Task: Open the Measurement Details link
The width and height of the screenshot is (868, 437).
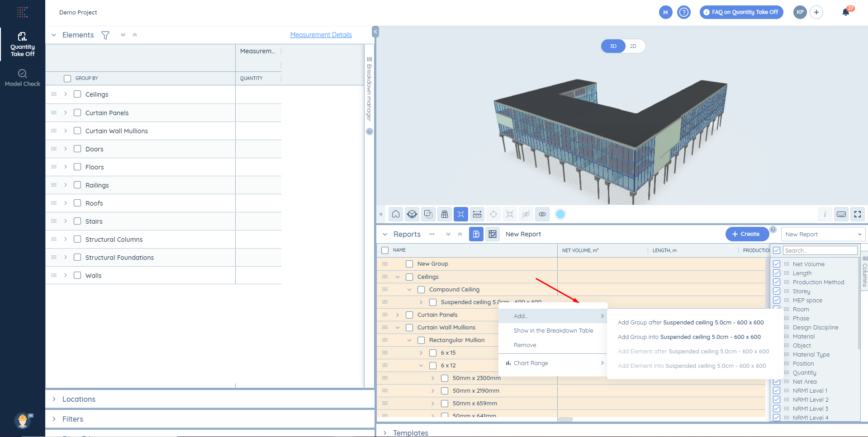Action: point(321,35)
